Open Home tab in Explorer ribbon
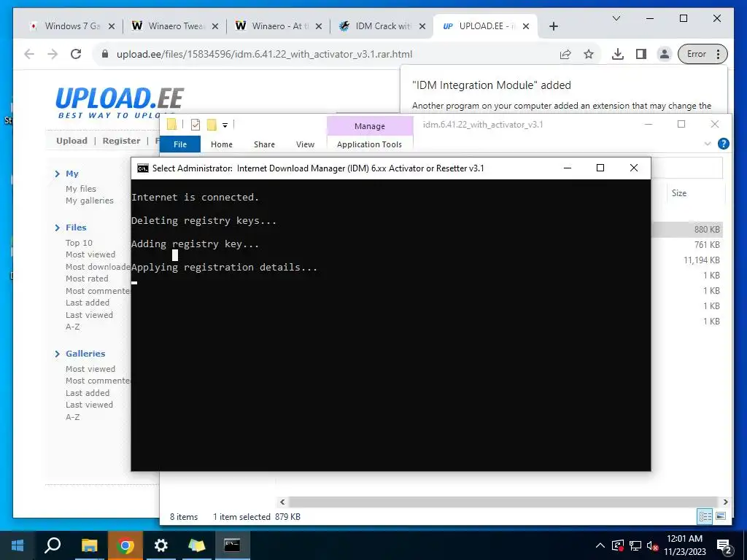747x560 pixels. tap(222, 144)
